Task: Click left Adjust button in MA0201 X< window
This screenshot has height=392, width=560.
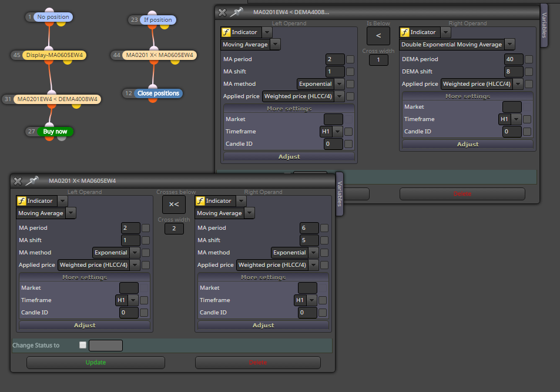Action: (85, 325)
